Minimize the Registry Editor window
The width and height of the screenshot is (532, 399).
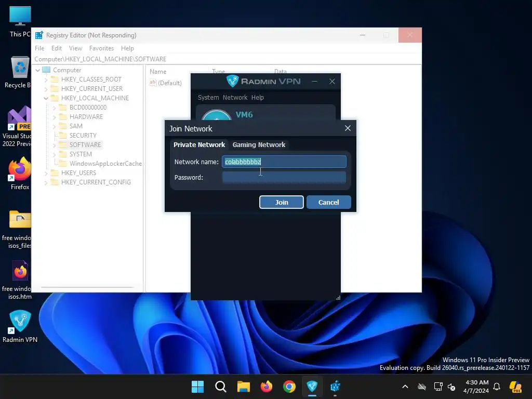[363, 35]
